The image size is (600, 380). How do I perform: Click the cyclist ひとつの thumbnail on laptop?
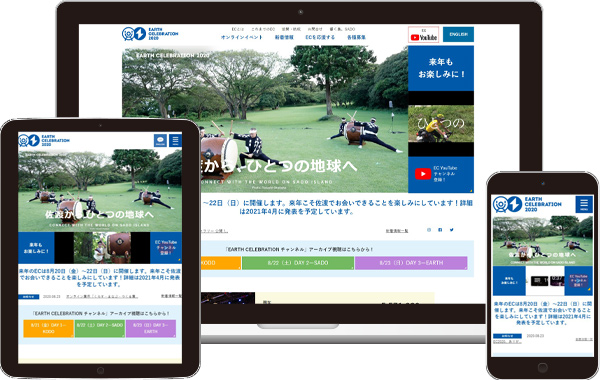441,124
